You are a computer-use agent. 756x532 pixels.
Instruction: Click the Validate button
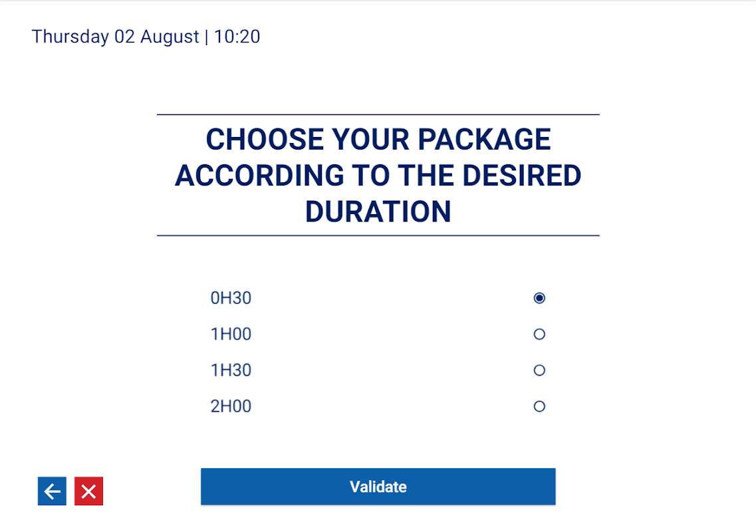[x=378, y=487]
